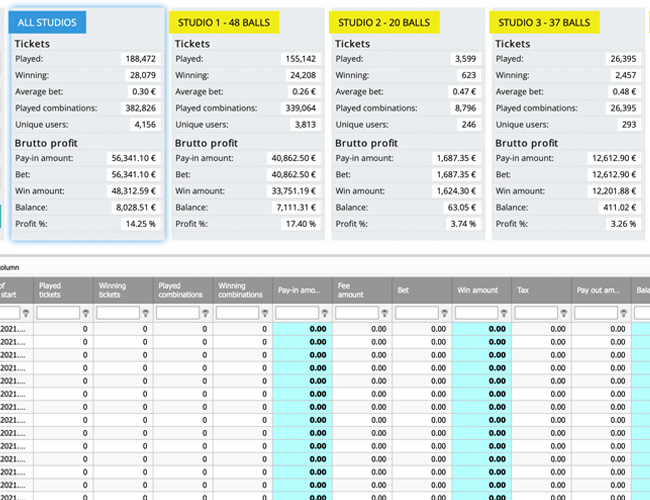650x500 pixels.
Task: Click All Studios unique users 4,156
Action: [x=145, y=124]
